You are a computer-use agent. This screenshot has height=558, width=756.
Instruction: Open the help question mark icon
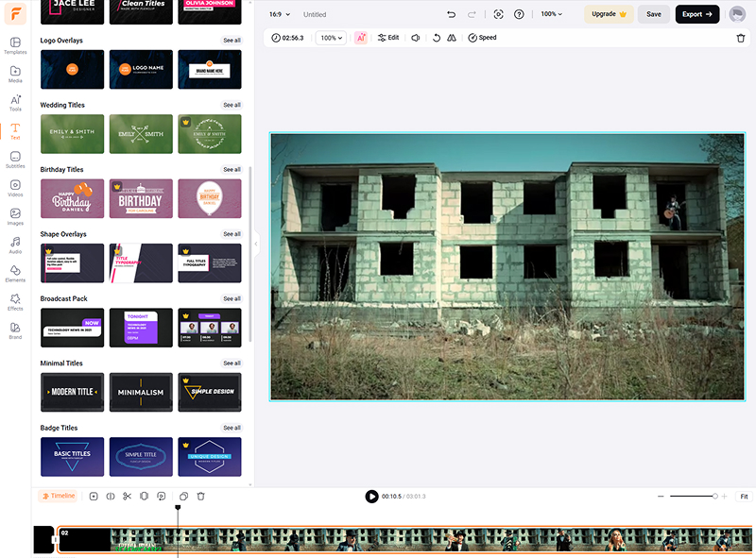(x=519, y=14)
